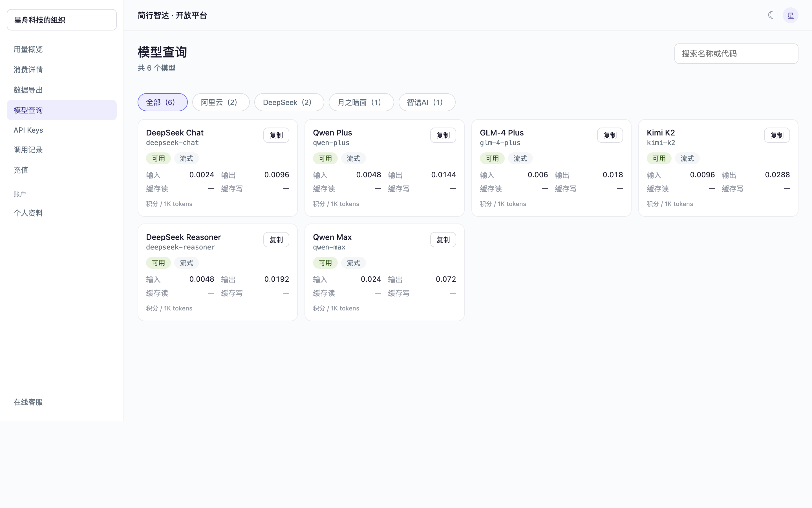Copy the GLM-4 Plus model code
Viewport: 812px width, 508px height.
610,135
